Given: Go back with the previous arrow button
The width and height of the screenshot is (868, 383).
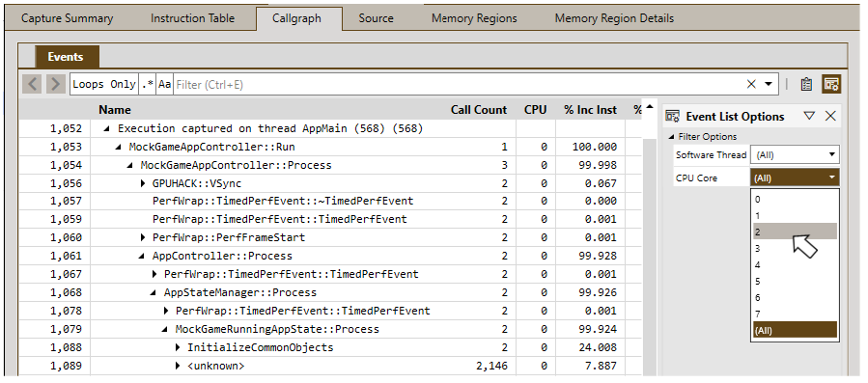Looking at the screenshot, I should [33, 85].
